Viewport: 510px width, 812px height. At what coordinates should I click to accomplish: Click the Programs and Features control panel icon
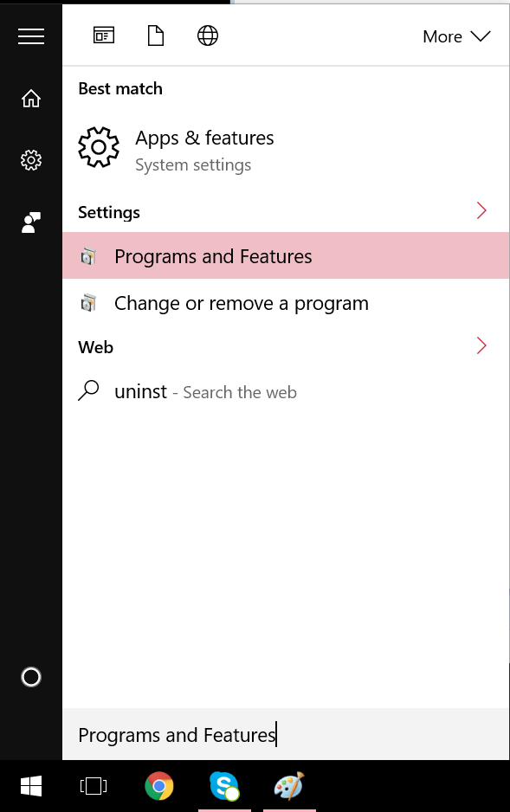pos(87,256)
